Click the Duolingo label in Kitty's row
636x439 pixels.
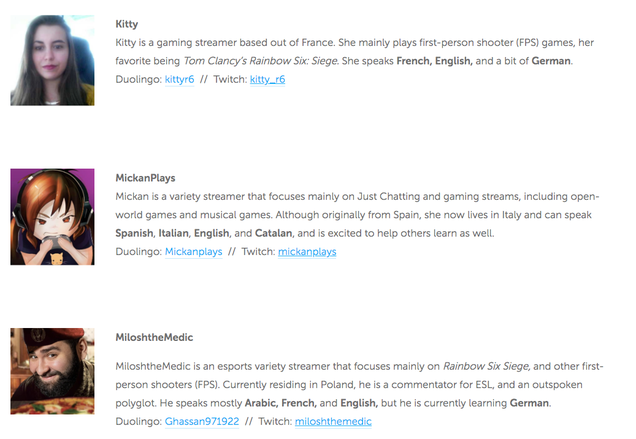click(138, 80)
